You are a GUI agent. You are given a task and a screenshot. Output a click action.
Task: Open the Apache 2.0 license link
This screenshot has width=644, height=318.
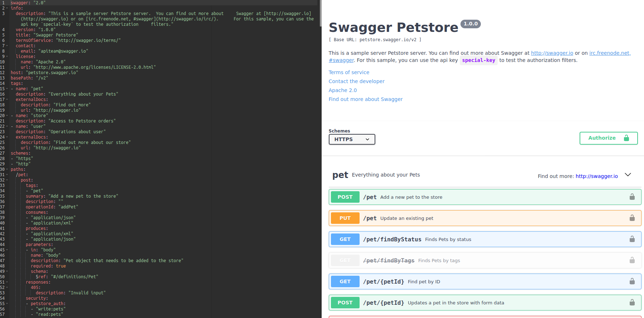(343, 90)
